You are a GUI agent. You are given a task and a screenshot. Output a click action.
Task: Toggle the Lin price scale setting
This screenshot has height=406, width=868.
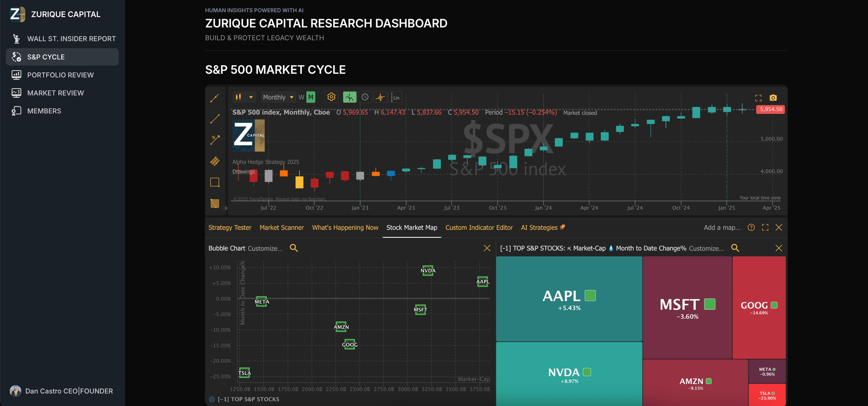click(x=395, y=98)
